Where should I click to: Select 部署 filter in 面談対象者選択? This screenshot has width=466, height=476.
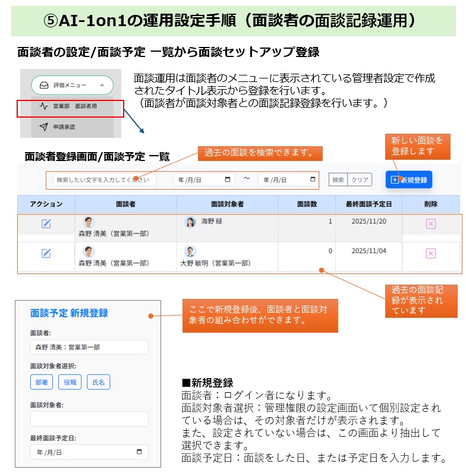click(42, 382)
